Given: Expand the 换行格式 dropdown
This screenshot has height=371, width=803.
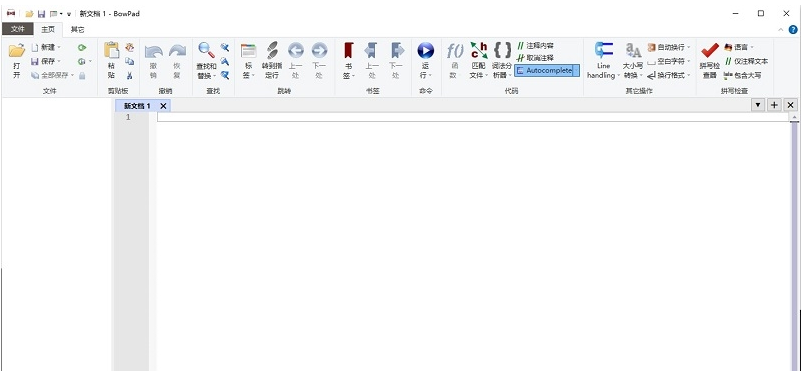Looking at the screenshot, I should tap(689, 75).
